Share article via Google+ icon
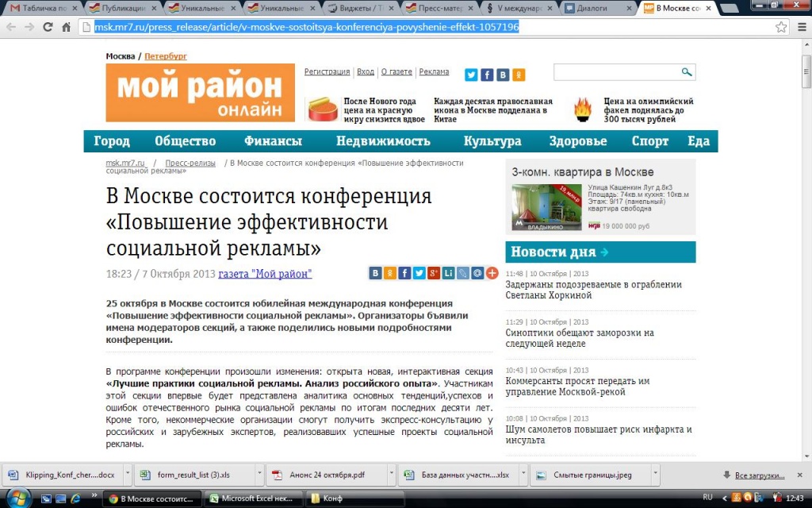The width and height of the screenshot is (812, 508). click(434, 273)
